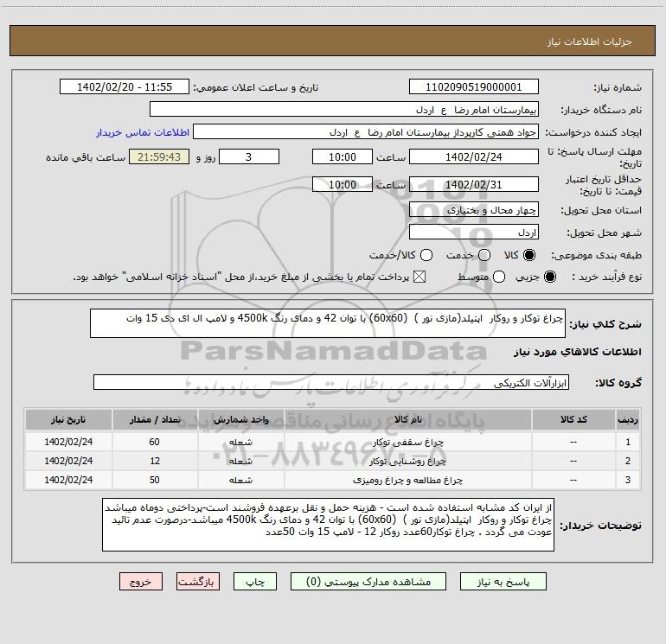
Task: Click the requester field جواد همتی کارپرداز
Action: click(x=366, y=132)
